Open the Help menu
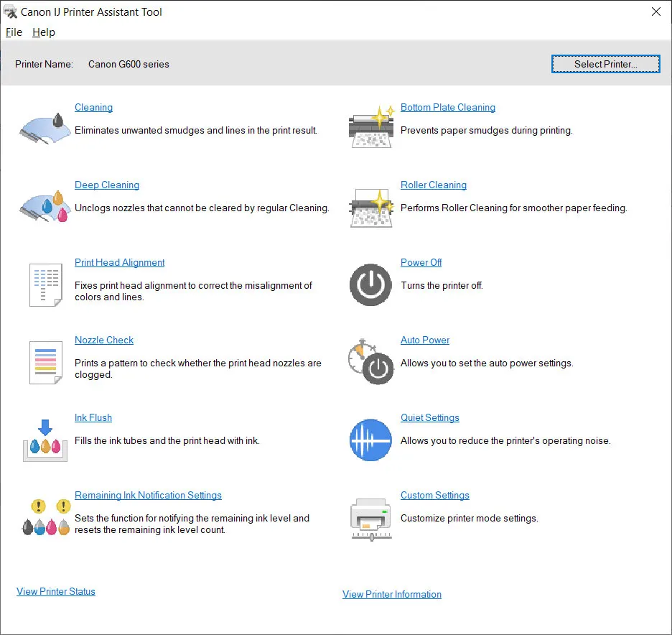Viewport: 672px width, 635px height. coord(44,32)
